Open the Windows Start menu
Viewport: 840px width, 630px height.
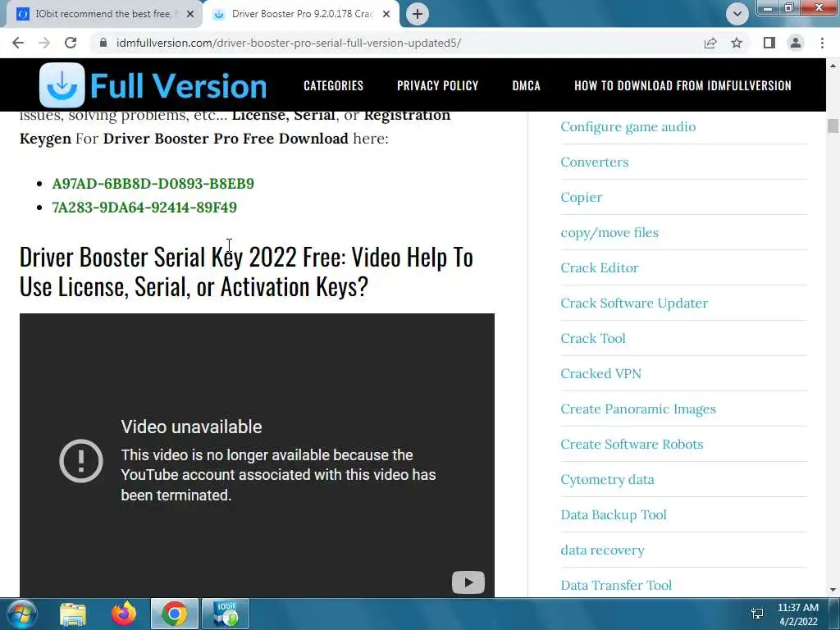click(21, 614)
